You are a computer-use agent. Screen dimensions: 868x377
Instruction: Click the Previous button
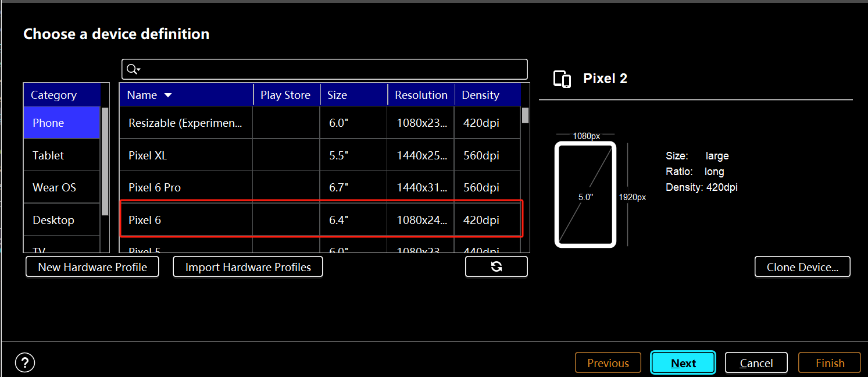tap(608, 363)
